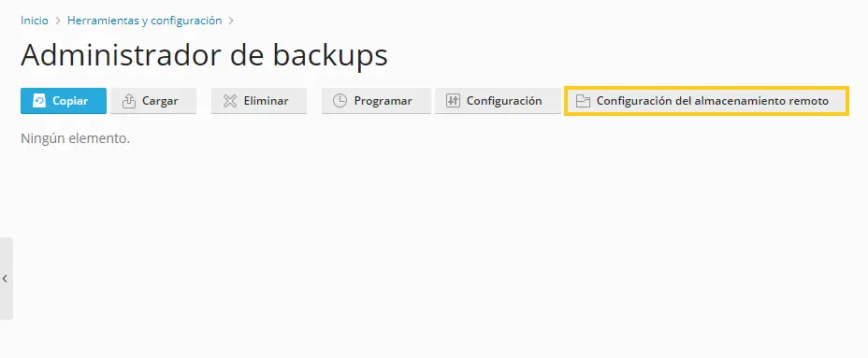
Task: Select the Eliminar button label
Action: (267, 101)
